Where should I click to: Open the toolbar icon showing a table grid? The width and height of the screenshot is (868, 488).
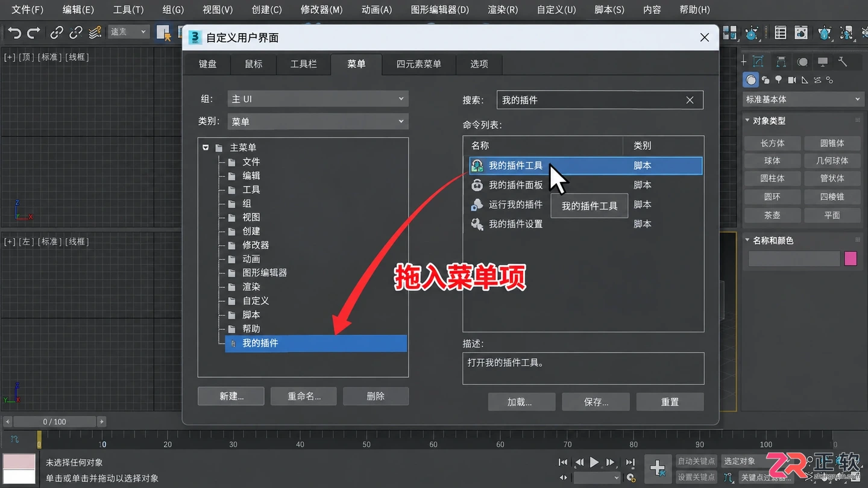[x=781, y=33]
